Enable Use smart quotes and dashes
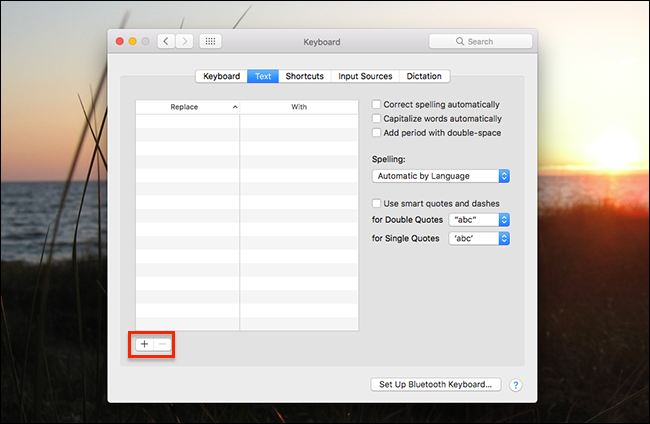This screenshot has height=424, width=650. pyautogui.click(x=376, y=204)
